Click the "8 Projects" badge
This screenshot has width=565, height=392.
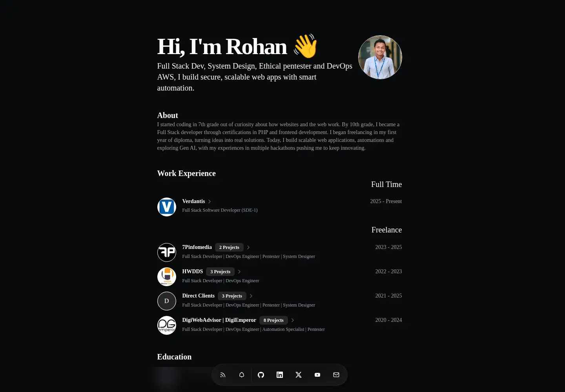273,320
